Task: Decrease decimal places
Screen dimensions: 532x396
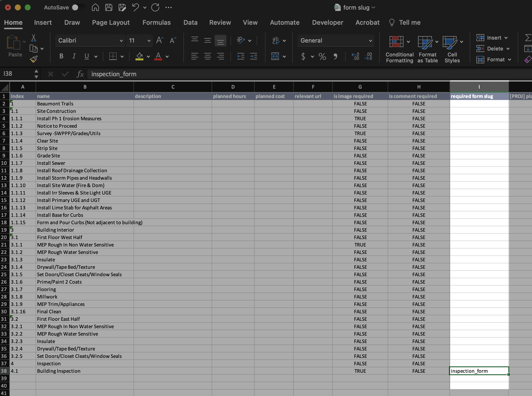Action: tap(368, 56)
